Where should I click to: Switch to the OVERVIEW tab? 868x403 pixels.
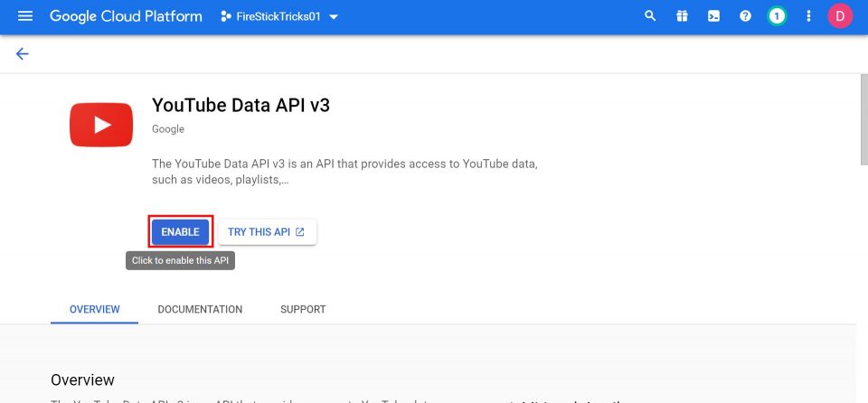94,309
